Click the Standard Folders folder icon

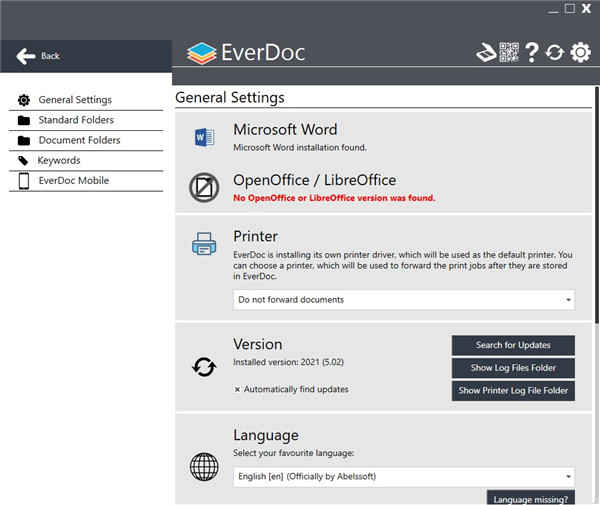24,121
